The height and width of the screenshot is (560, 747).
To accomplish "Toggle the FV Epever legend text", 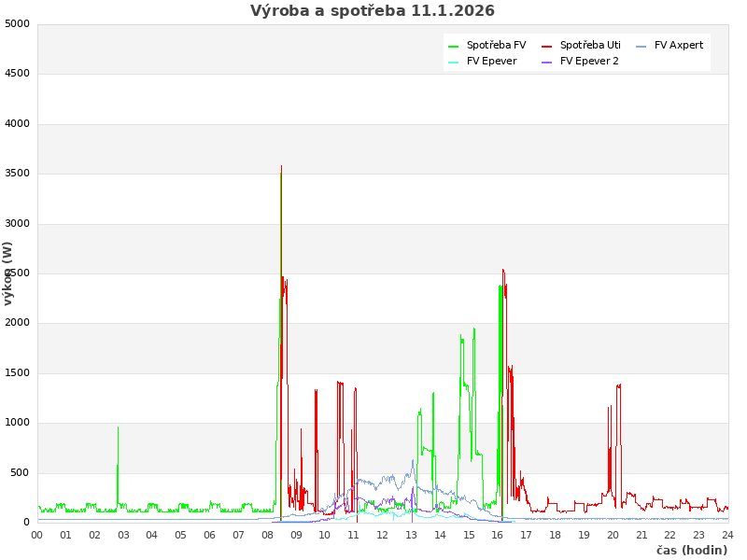I will 491,61.
